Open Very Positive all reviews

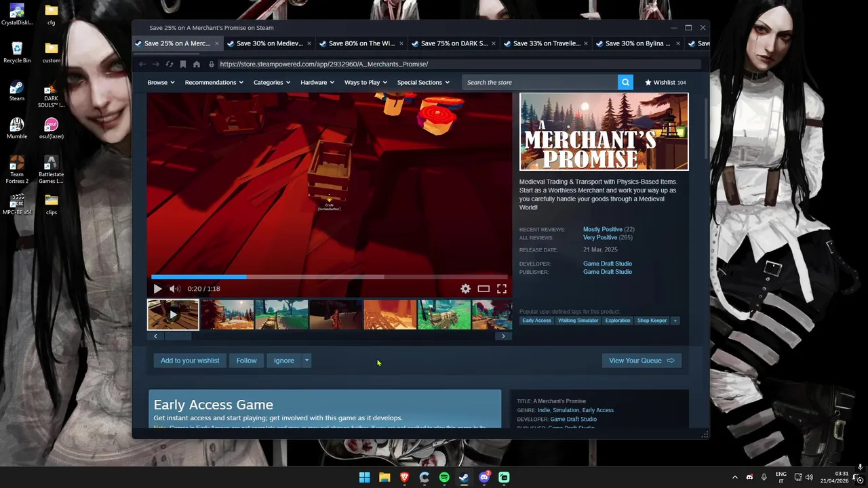pyautogui.click(x=600, y=238)
